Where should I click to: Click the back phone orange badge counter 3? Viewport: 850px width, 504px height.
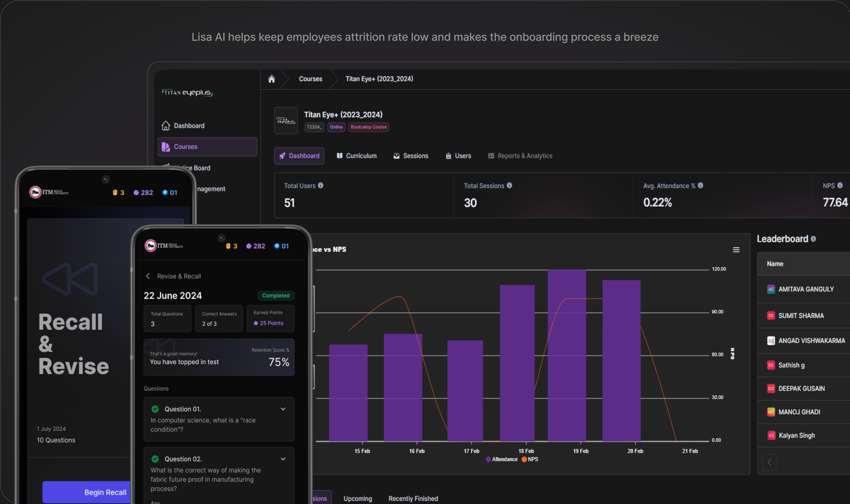[x=118, y=193]
